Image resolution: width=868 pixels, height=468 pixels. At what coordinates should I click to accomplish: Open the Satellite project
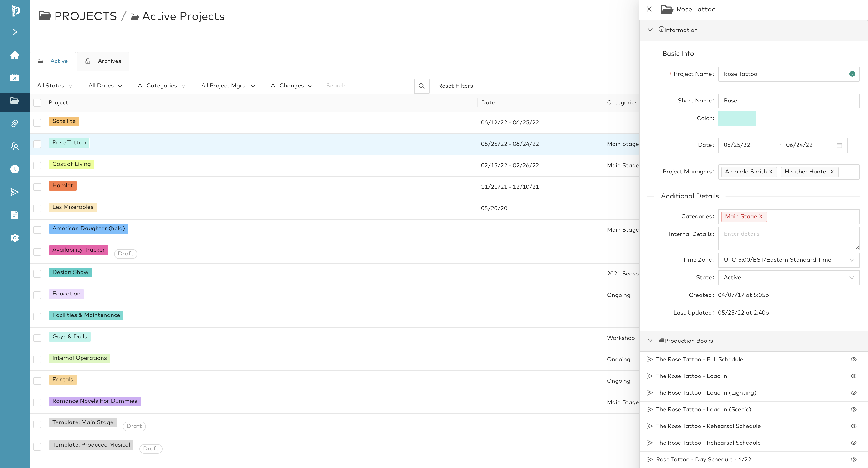coord(64,121)
